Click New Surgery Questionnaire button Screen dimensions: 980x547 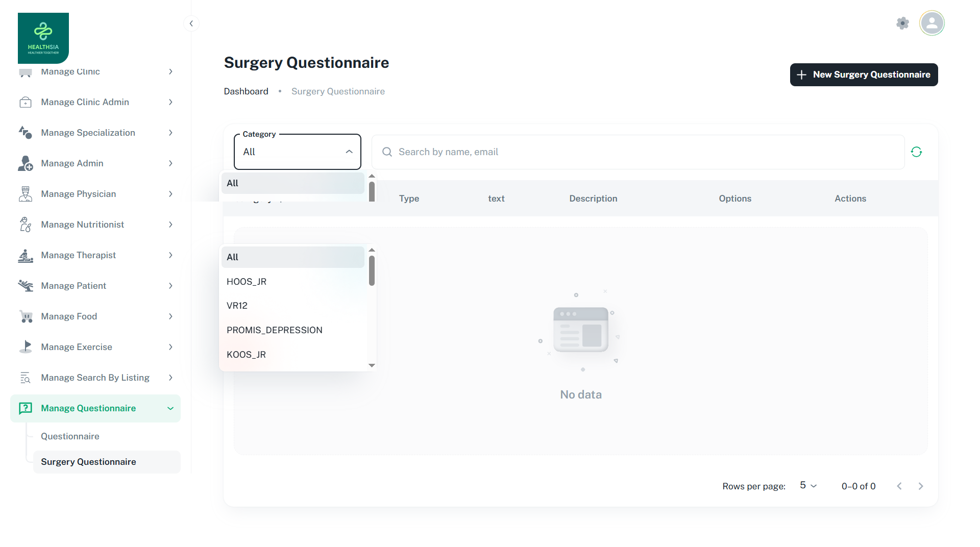pyautogui.click(x=864, y=75)
